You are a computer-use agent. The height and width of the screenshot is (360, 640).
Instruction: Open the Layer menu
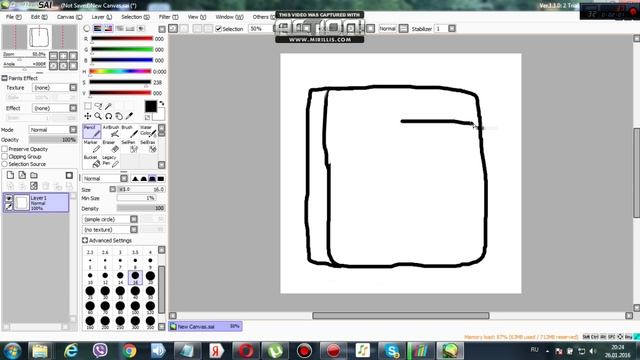pyautogui.click(x=102, y=17)
